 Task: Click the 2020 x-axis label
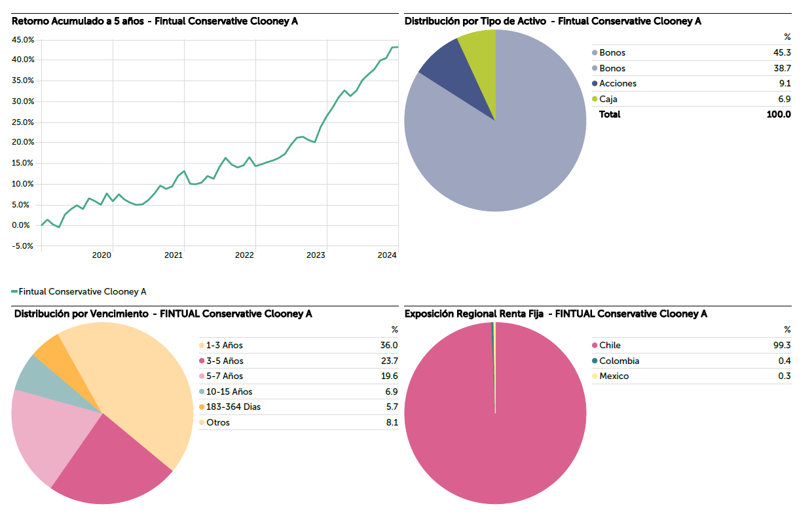click(x=101, y=255)
